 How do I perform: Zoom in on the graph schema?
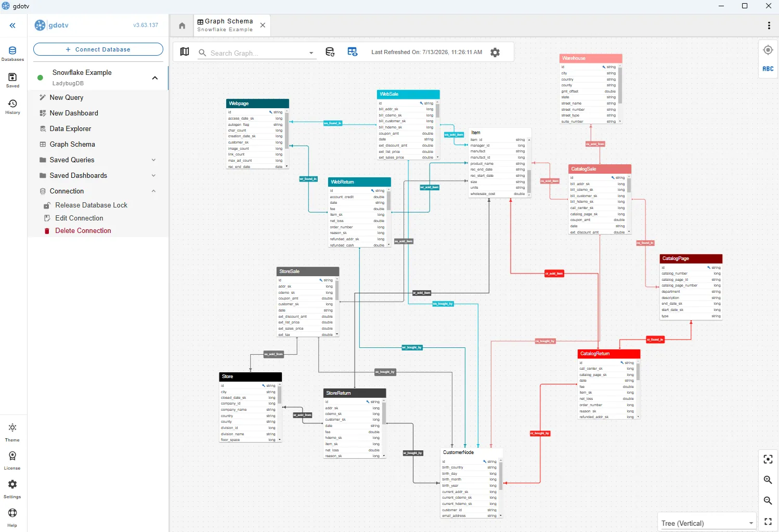coord(768,480)
